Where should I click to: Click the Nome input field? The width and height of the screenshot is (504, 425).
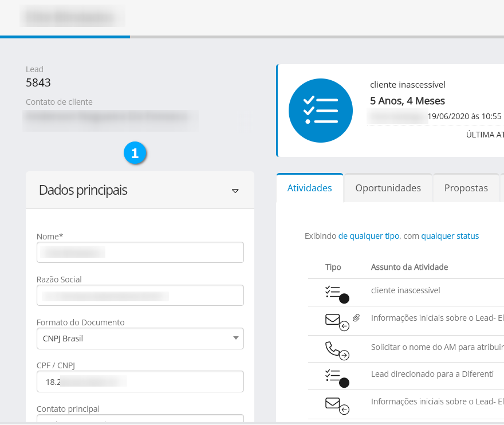coord(140,252)
